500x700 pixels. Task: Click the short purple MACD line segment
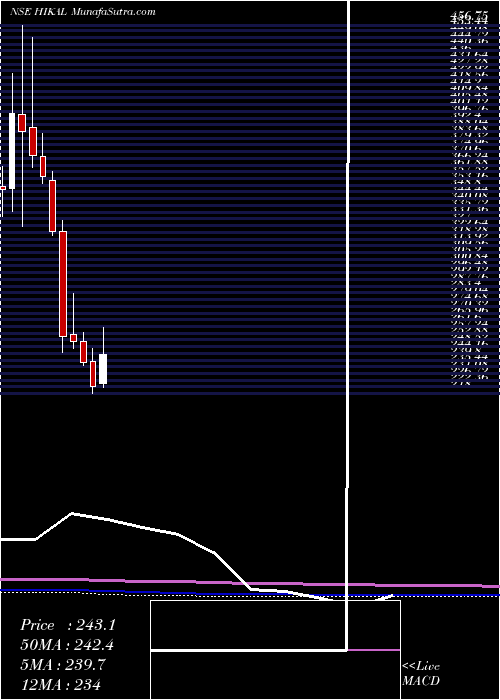(x=373, y=650)
